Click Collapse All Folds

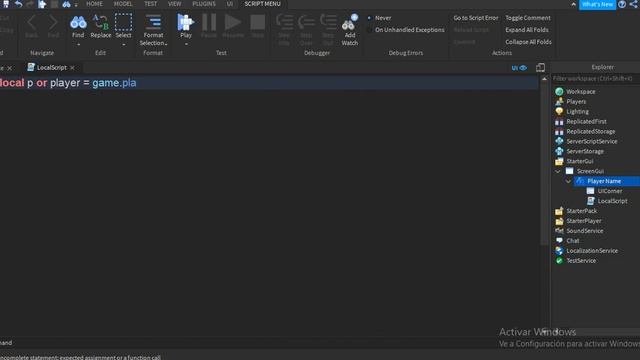[528, 42]
